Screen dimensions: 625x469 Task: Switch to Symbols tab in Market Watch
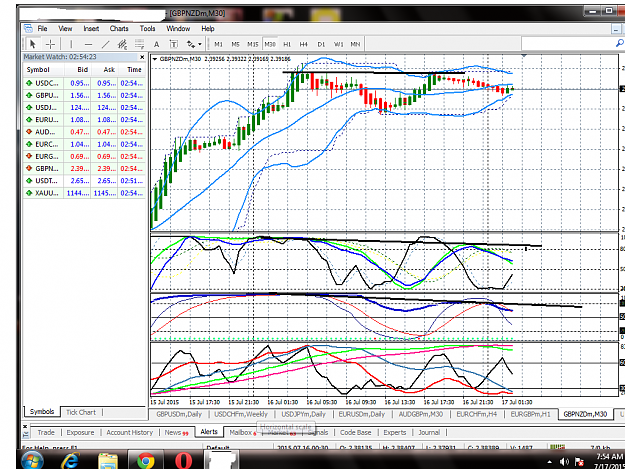tap(42, 412)
